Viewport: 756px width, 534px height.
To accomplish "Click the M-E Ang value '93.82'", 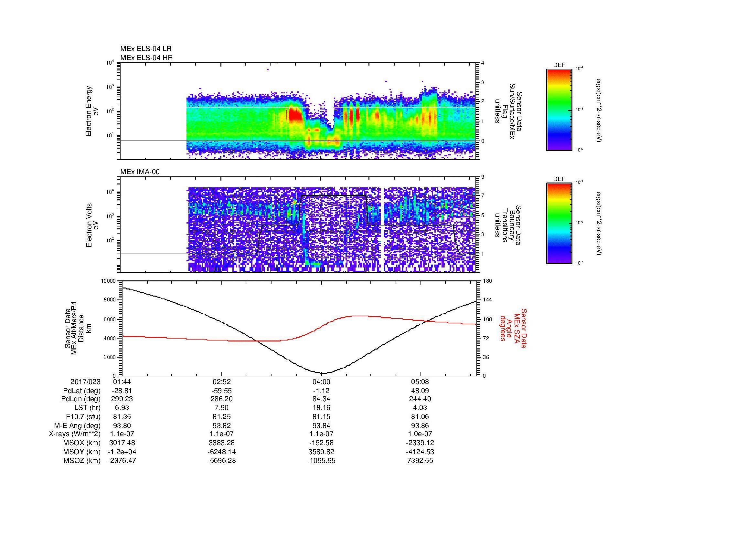I will click(222, 425).
